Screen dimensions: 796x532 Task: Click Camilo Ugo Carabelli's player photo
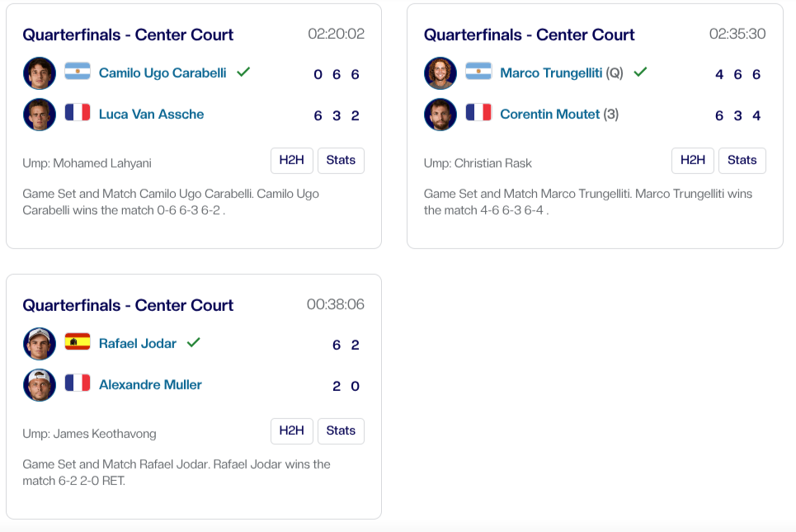click(x=40, y=73)
